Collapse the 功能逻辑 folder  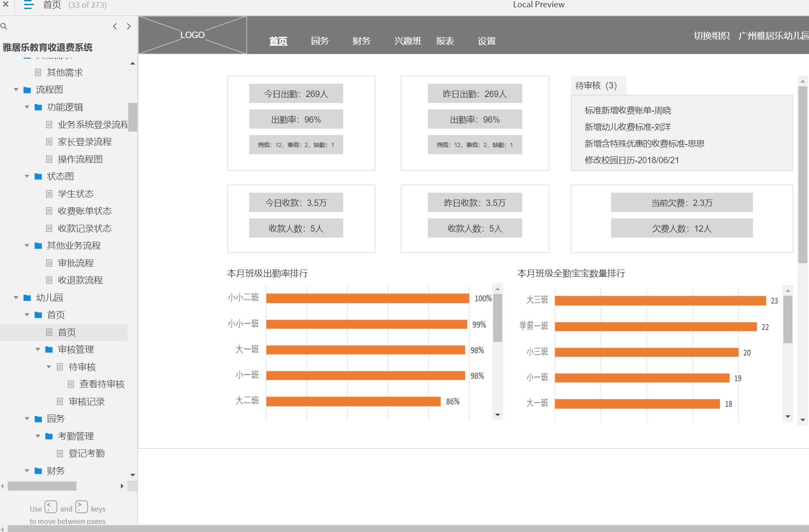click(x=27, y=107)
